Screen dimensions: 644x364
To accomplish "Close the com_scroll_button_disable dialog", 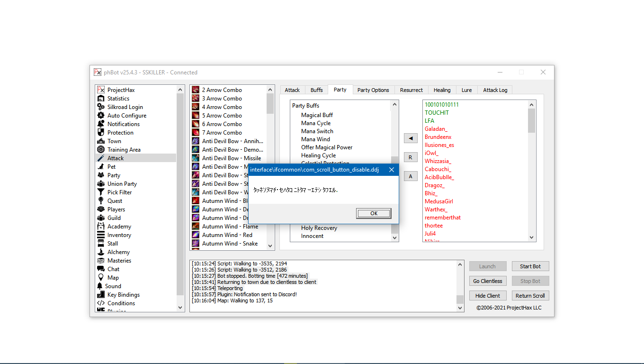I will coord(391,170).
